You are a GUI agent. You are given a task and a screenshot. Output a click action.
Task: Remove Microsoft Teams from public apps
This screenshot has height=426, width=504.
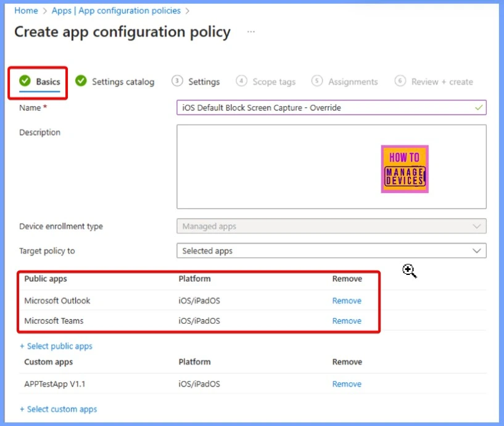pos(347,321)
